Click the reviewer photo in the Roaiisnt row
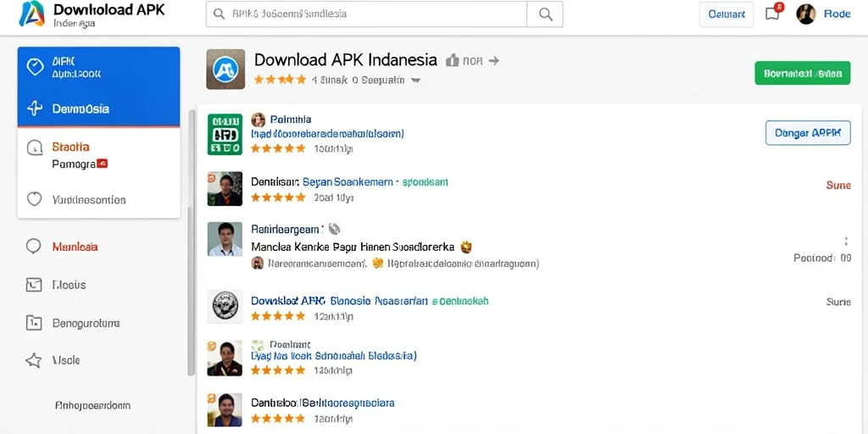868x434 pixels. pos(225,359)
